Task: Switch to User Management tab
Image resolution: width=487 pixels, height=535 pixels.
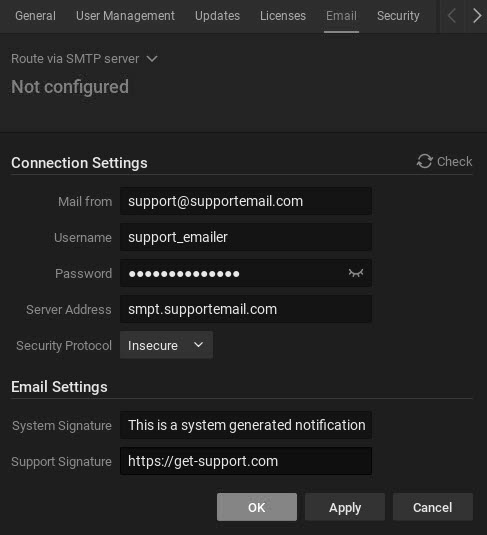Action: [x=125, y=16]
